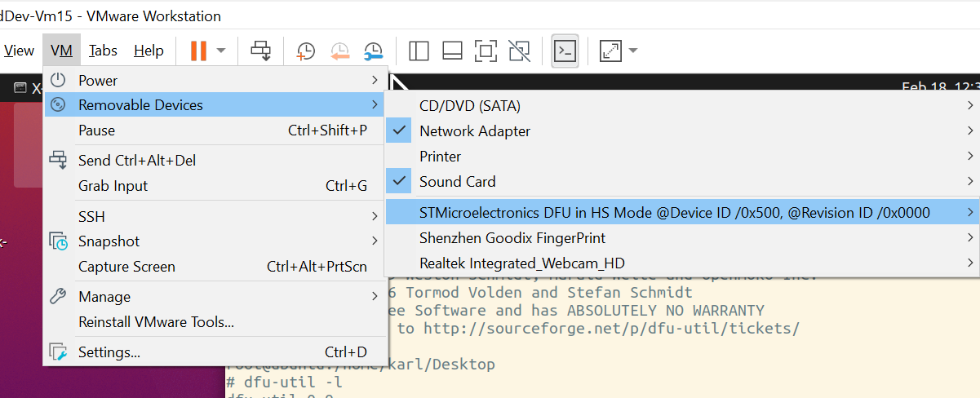This screenshot has height=398, width=980.
Task: Open the power options dropdown arrow
Action: tap(221, 51)
